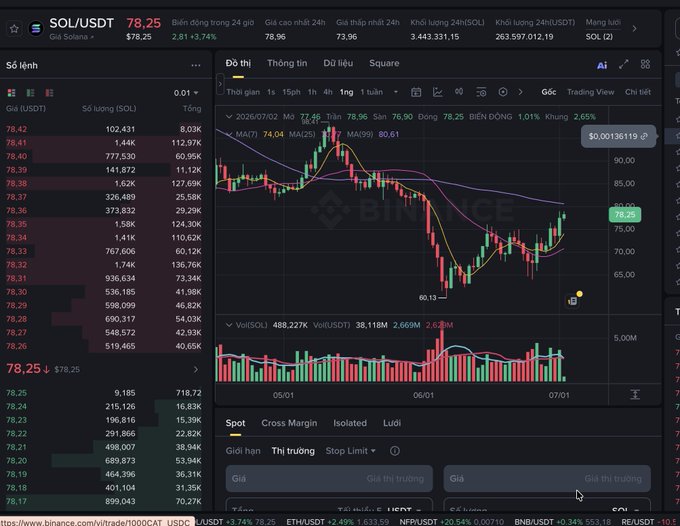Screen dimensions: 680x526
Task: Select the 4h time interval
Action: point(328,92)
